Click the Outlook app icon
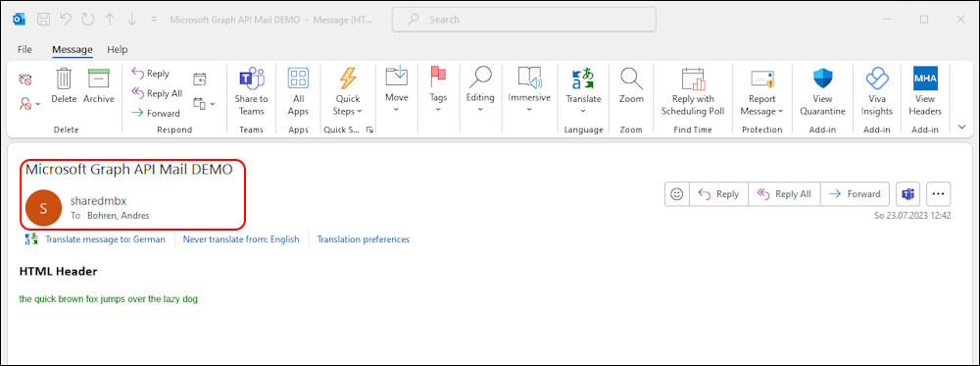The width and height of the screenshot is (980, 366). [x=20, y=20]
